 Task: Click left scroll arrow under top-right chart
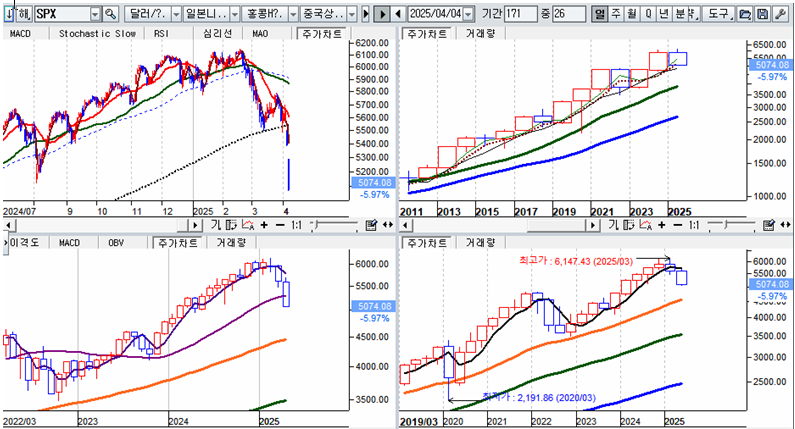coord(405,225)
